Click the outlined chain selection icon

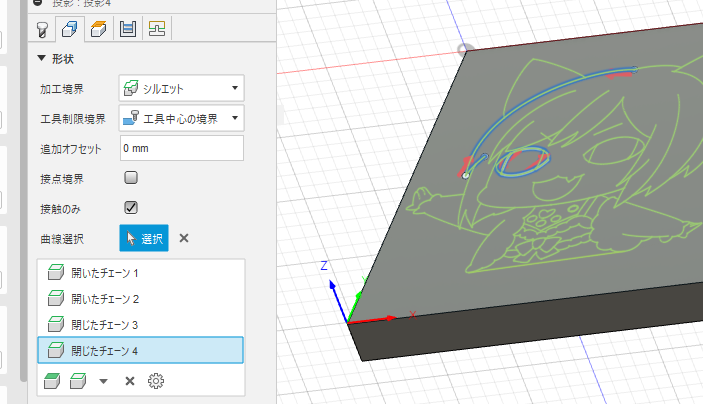point(78,381)
